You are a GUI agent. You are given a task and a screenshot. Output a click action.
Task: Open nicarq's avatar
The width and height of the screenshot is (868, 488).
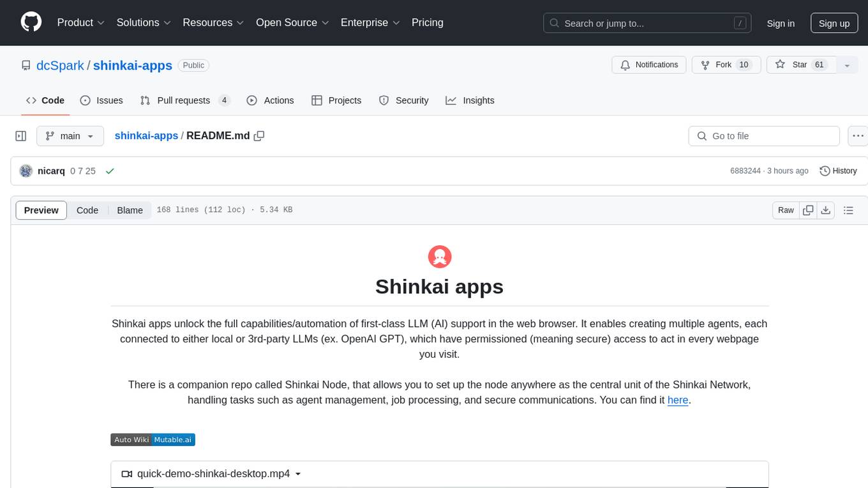coord(26,171)
